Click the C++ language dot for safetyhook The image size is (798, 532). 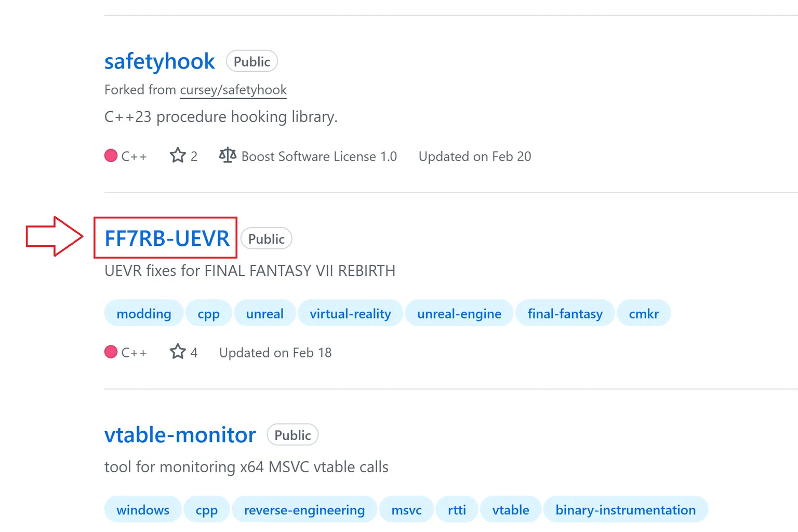click(111, 156)
